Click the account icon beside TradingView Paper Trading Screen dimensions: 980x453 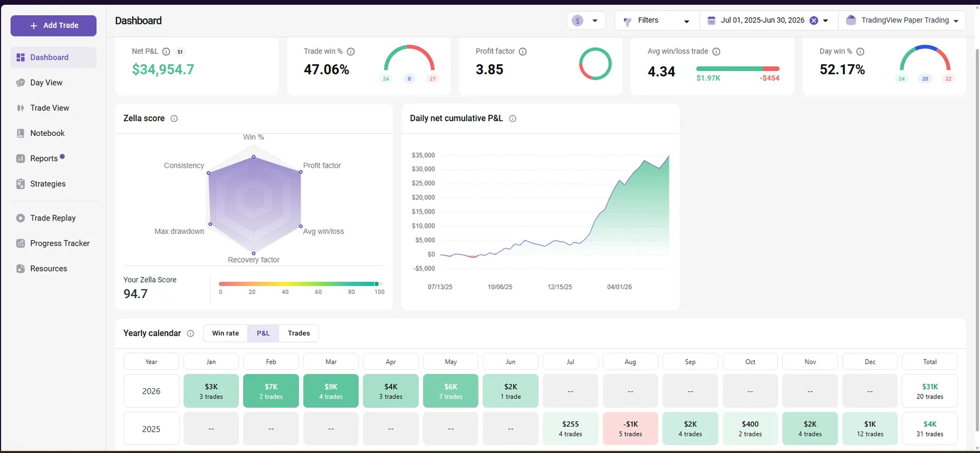851,20
